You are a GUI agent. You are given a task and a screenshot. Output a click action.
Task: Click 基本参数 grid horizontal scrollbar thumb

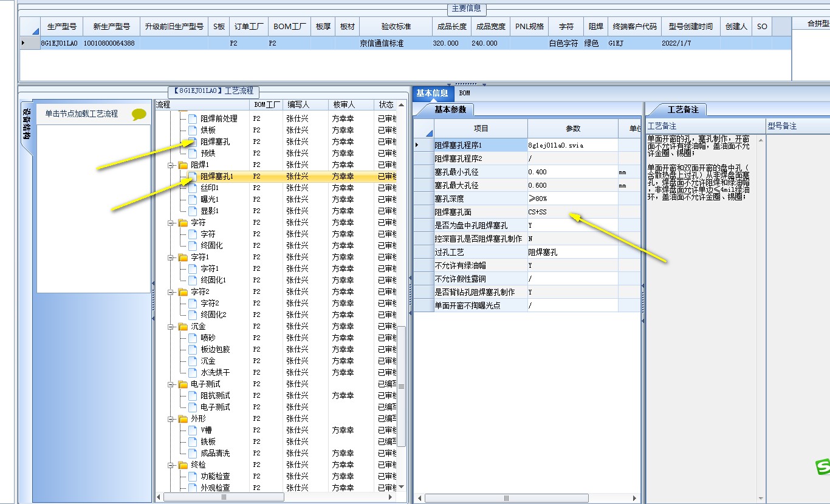click(506, 499)
